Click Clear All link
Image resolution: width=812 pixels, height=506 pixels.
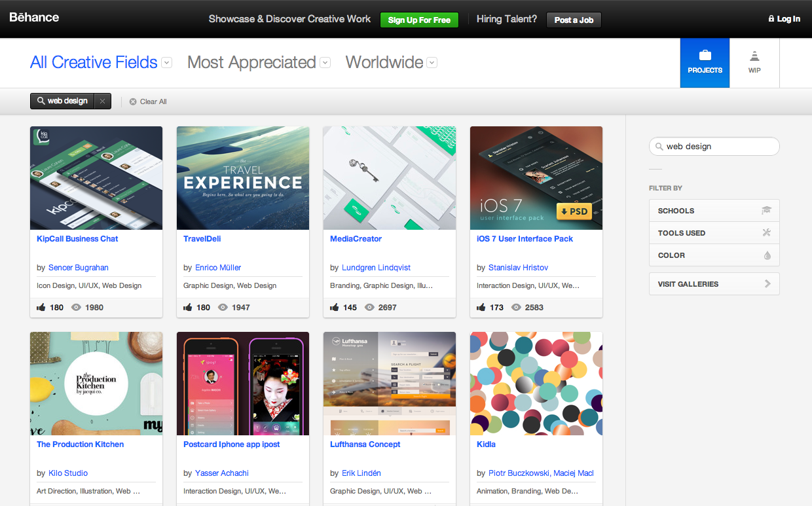tap(153, 101)
